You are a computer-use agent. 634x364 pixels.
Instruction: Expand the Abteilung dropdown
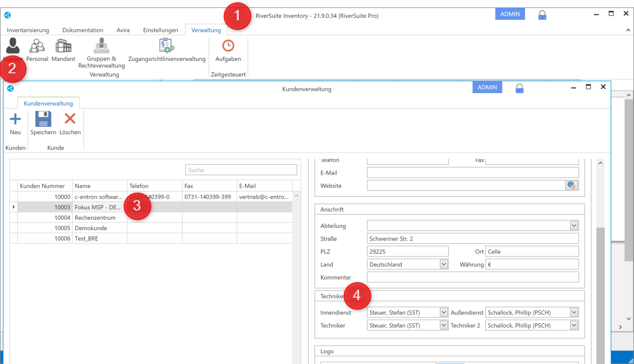click(574, 226)
